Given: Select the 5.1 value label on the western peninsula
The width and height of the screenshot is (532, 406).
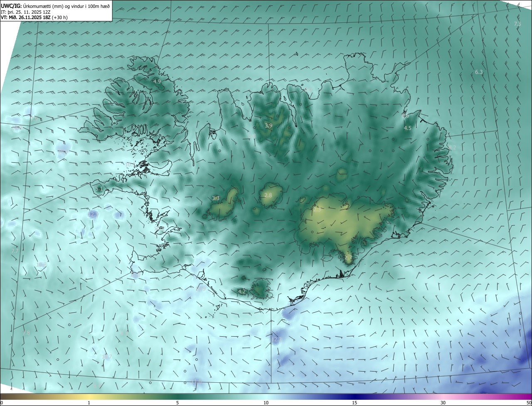Looking at the screenshot, I should (99, 189).
